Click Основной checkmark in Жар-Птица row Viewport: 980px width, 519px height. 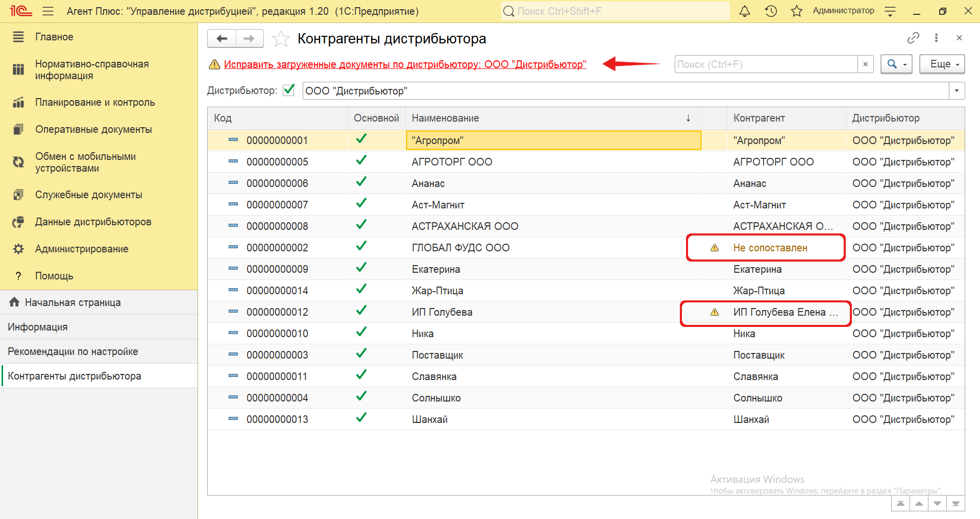click(x=361, y=289)
